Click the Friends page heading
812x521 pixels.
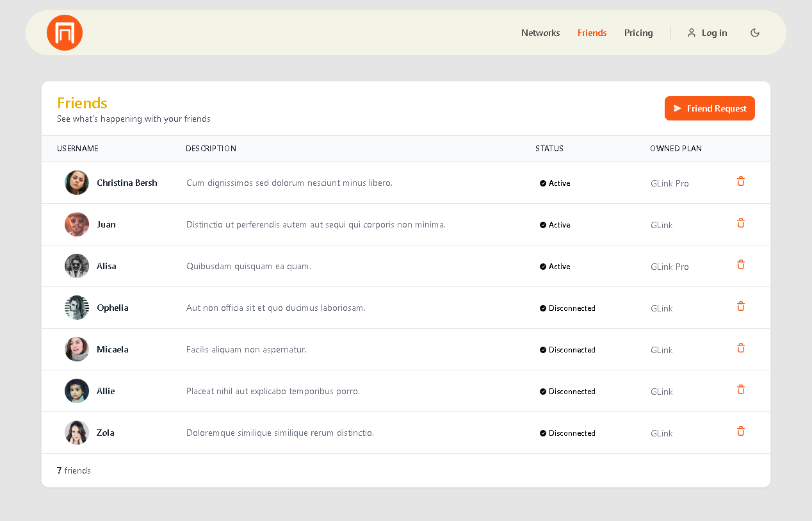click(x=82, y=103)
